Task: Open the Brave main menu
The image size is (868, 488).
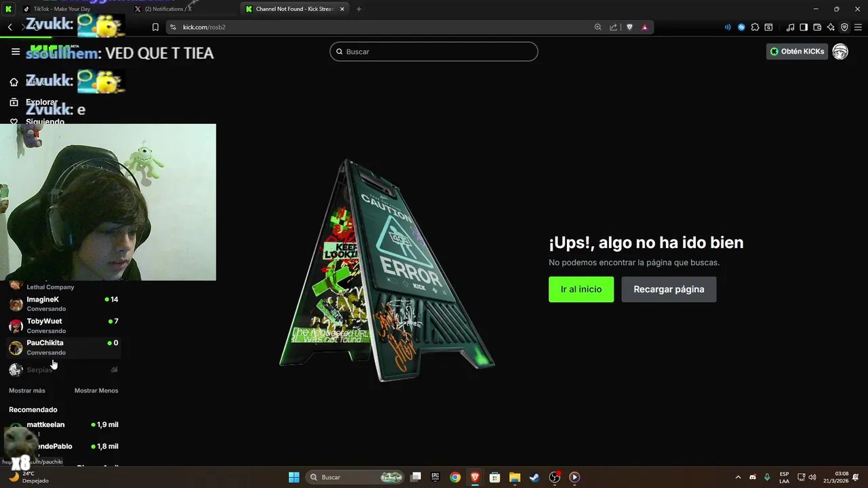Action: [858, 27]
